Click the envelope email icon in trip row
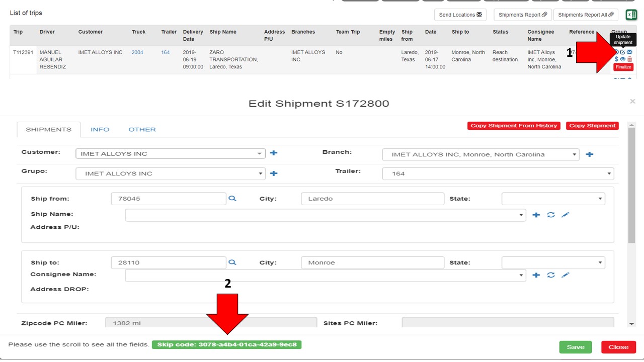644x362 pixels. [629, 52]
